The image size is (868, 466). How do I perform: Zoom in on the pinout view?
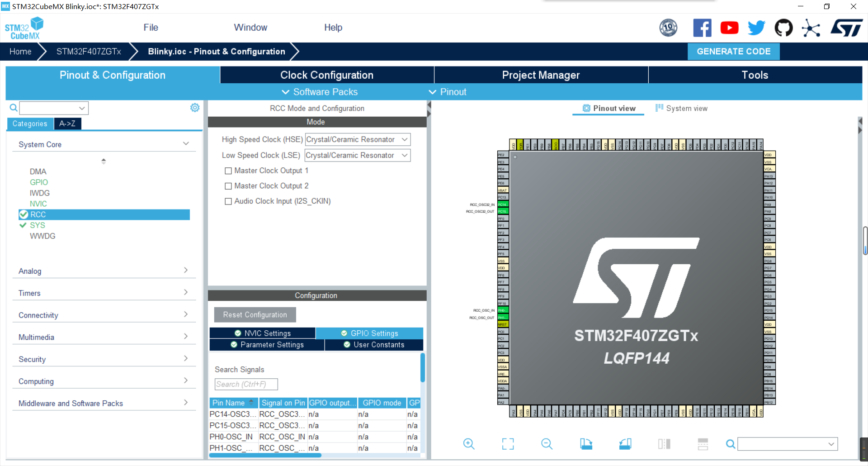(x=469, y=444)
